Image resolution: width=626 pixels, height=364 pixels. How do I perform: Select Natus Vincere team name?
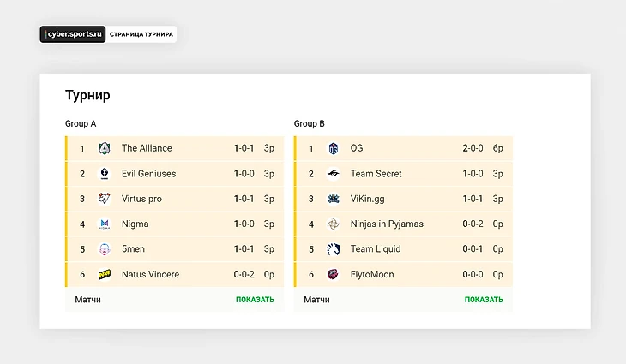click(150, 274)
